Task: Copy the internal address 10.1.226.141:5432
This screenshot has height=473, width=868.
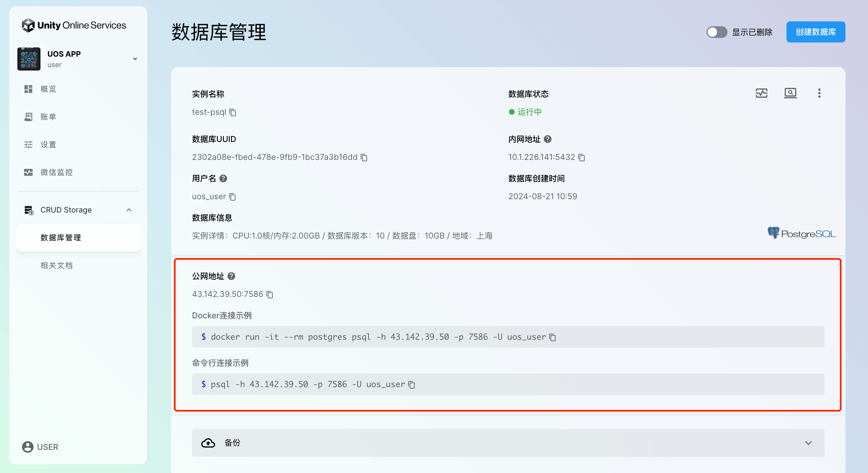Action: [x=581, y=157]
